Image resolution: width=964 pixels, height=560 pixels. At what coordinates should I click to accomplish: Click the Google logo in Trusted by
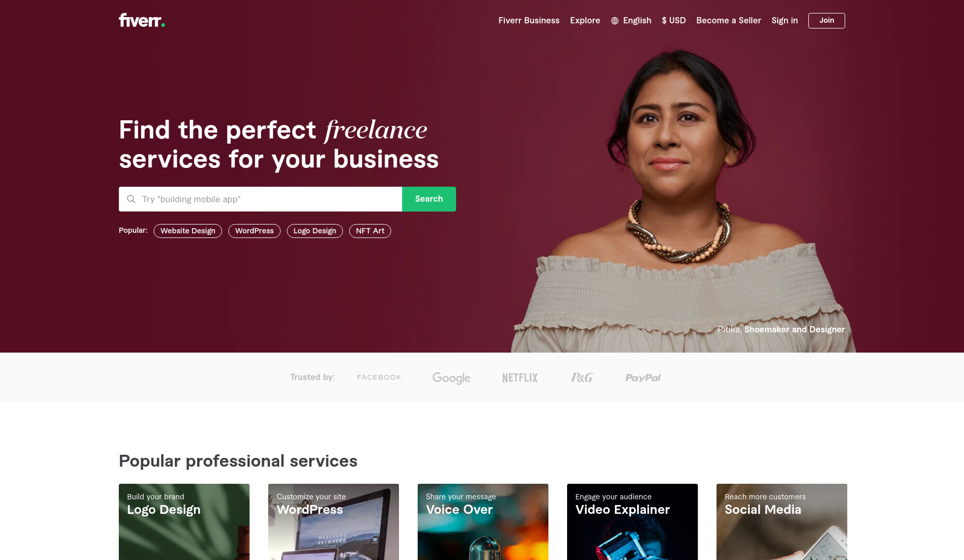(x=451, y=378)
